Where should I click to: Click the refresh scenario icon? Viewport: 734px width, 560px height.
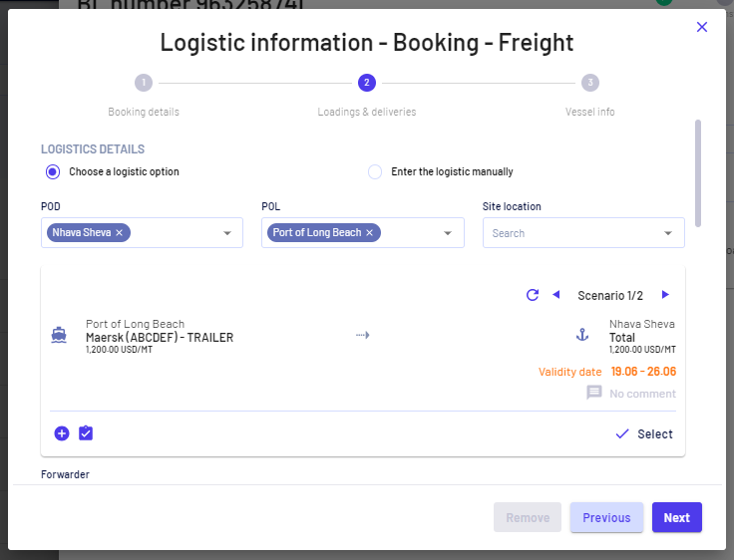533,295
